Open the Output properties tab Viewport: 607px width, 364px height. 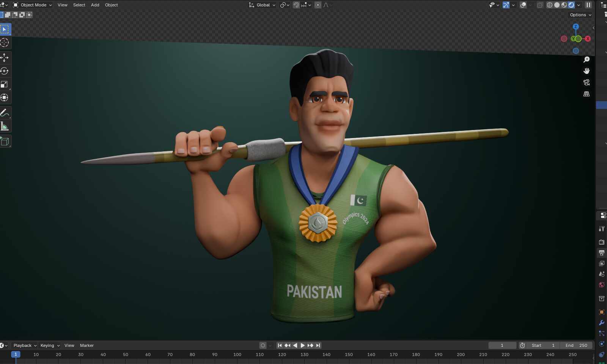point(602,253)
